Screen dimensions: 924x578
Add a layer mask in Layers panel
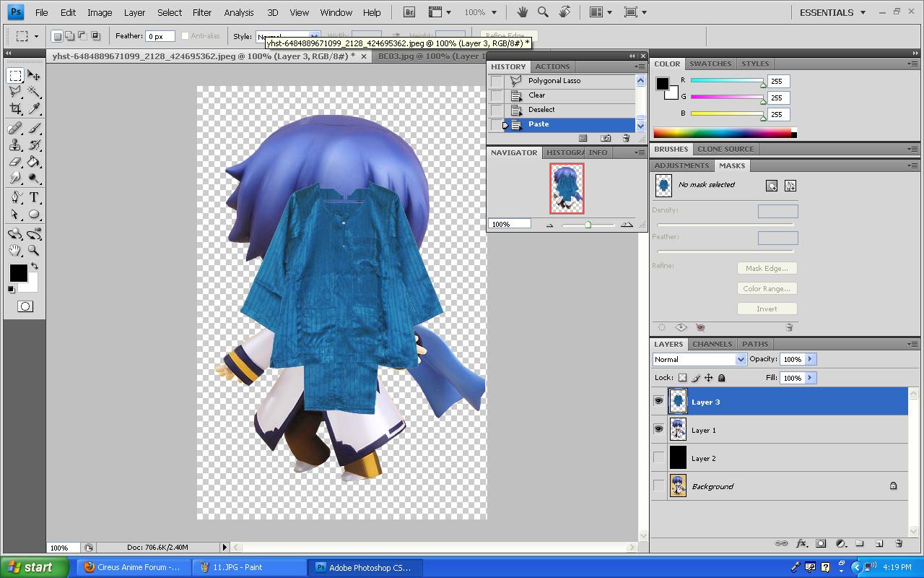[x=821, y=543]
